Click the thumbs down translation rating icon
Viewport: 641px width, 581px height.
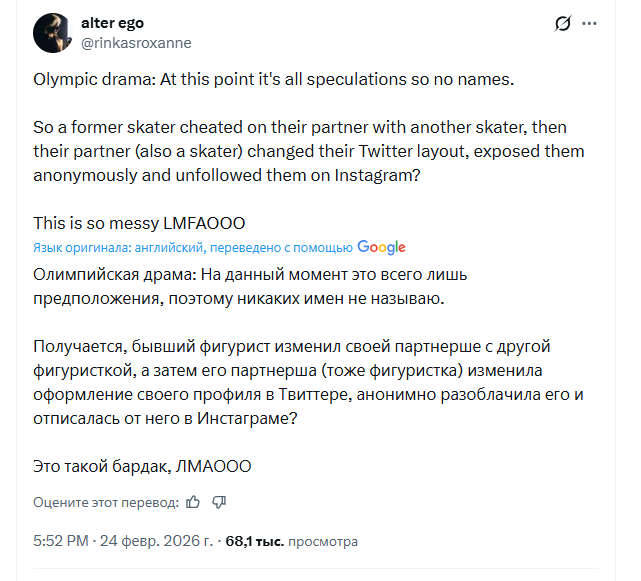pos(220,501)
